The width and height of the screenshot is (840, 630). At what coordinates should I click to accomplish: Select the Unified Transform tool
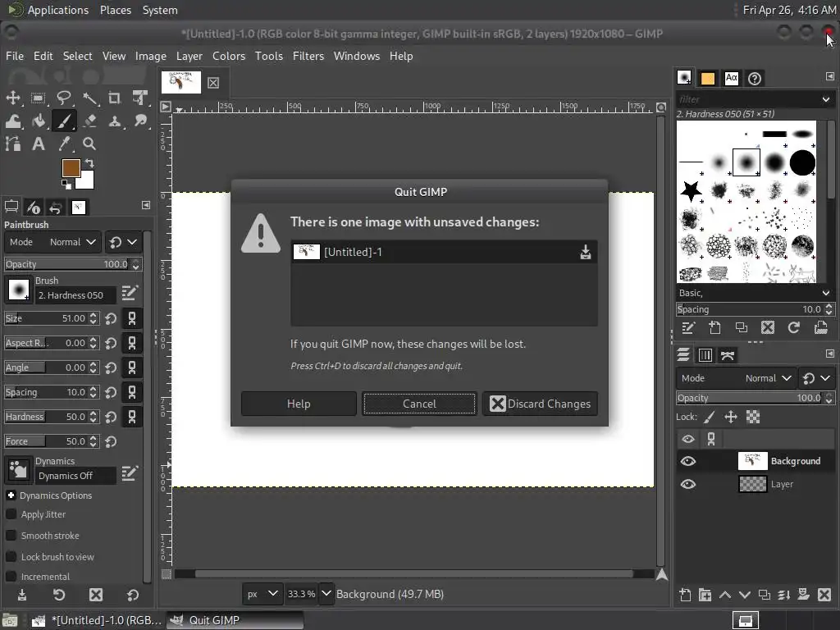coord(140,98)
